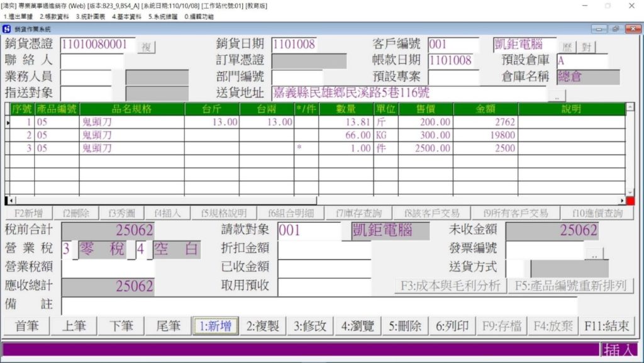
Task: Open the 3.統計圖表 menu
Action: (91, 17)
